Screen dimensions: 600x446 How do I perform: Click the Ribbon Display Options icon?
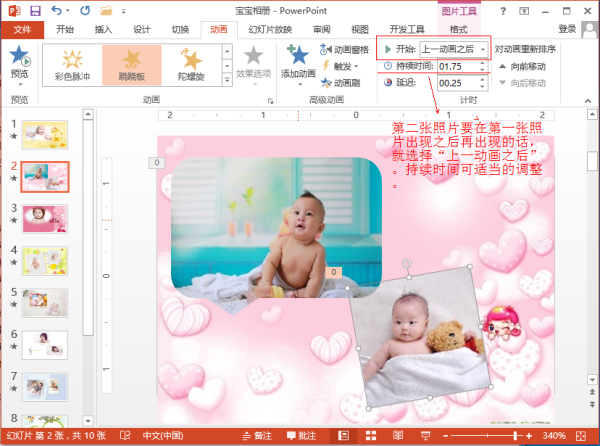click(x=524, y=11)
